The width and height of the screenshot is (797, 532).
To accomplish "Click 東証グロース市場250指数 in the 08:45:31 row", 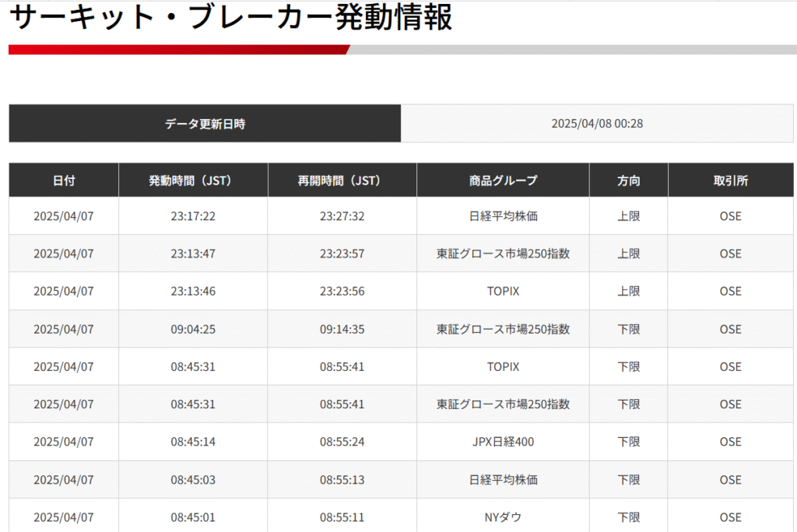I will [x=504, y=404].
